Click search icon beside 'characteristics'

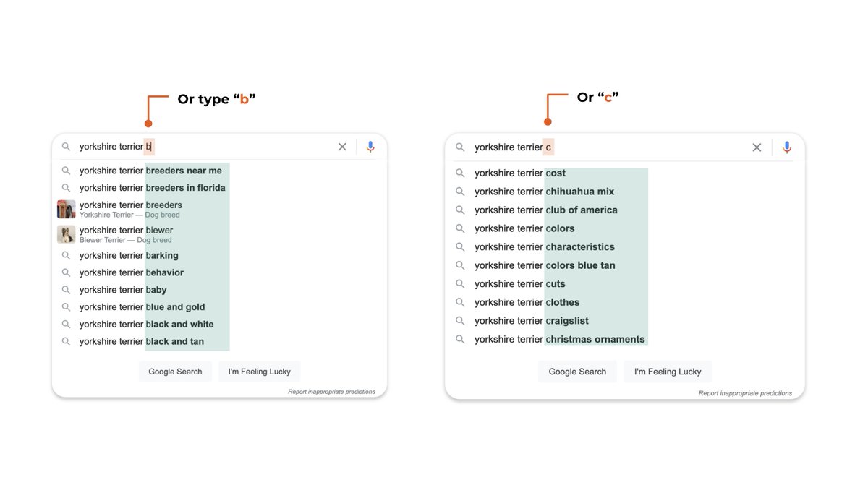(460, 247)
